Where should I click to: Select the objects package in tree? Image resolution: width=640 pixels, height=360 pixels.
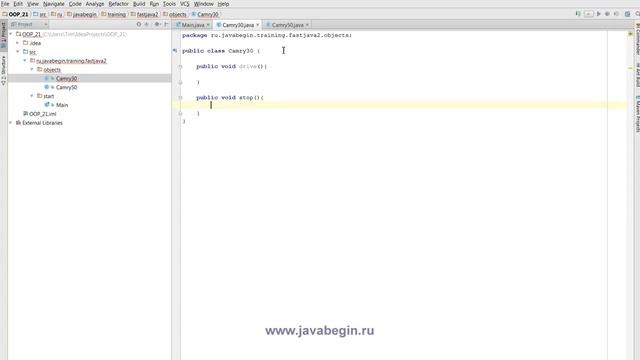click(x=52, y=69)
